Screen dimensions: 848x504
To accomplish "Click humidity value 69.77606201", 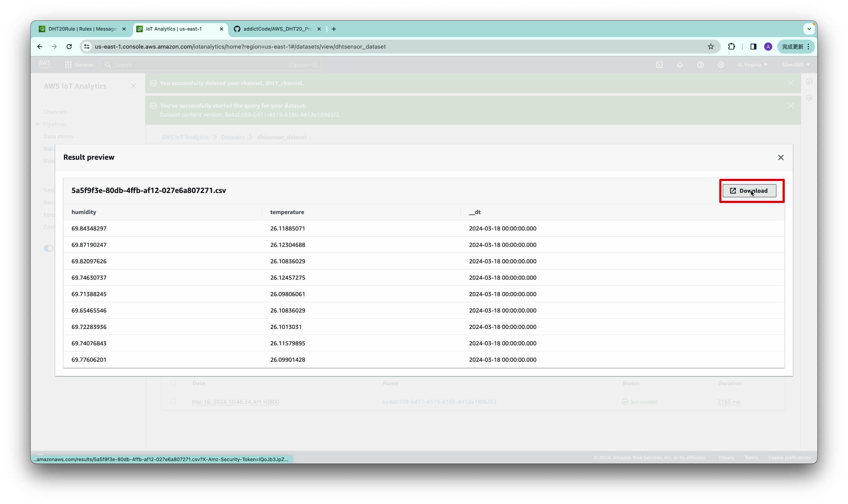I will point(89,360).
